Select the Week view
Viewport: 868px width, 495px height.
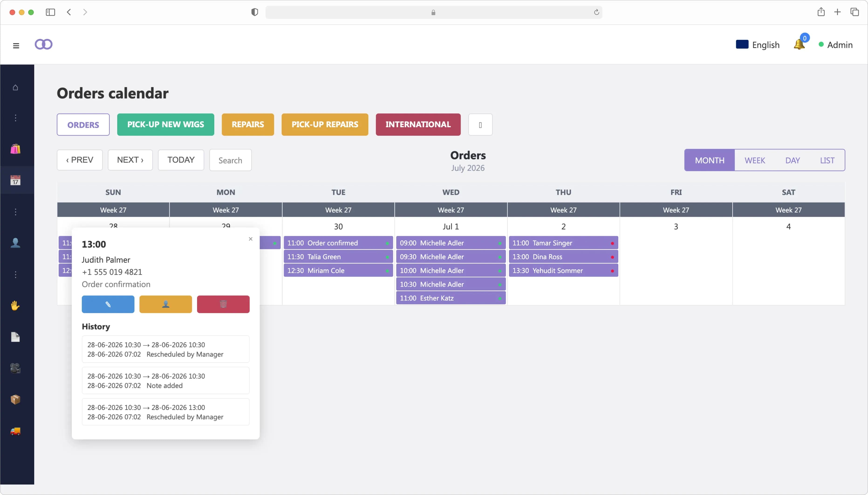pyautogui.click(x=755, y=160)
